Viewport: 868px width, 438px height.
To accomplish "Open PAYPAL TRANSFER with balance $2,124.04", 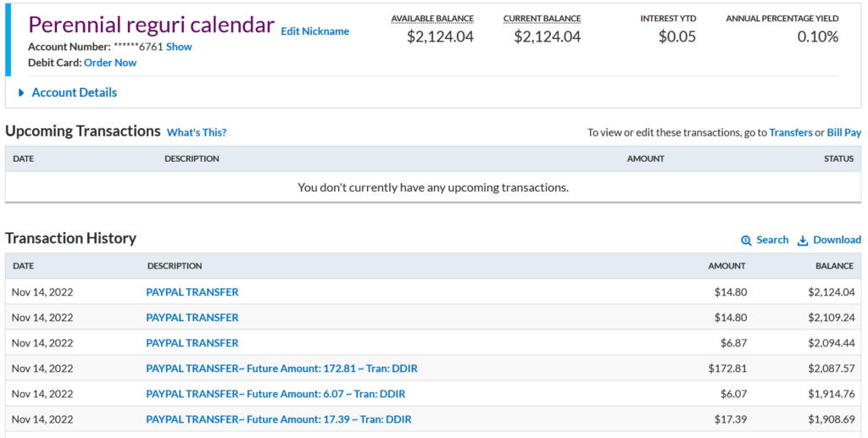I will click(192, 292).
